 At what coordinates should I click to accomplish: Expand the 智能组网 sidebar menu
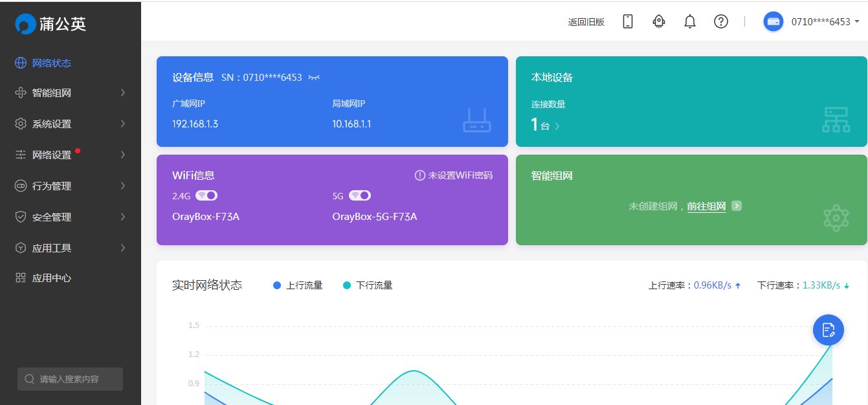point(71,93)
